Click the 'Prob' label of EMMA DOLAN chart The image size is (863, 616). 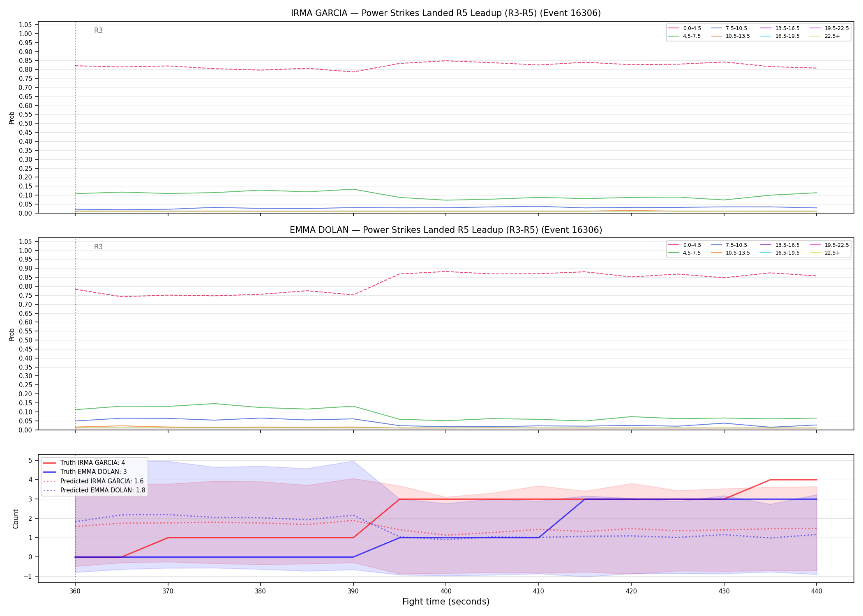12,334
